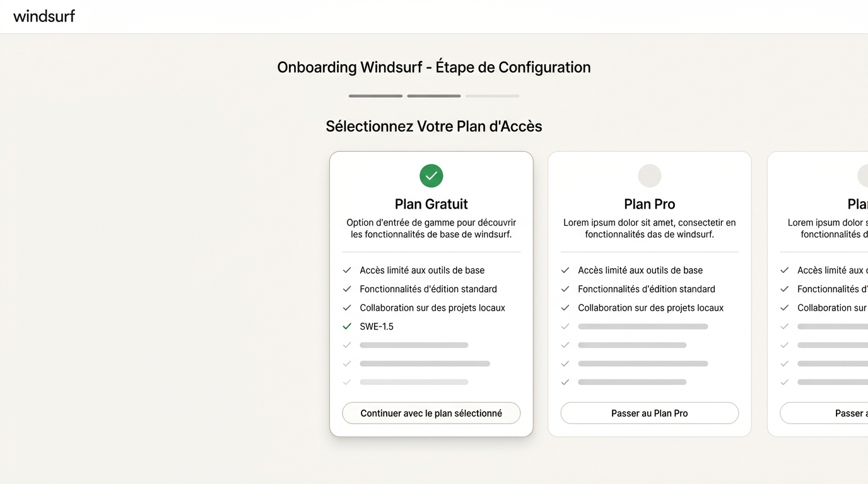The height and width of the screenshot is (484, 868).
Task: Go to the second progress step bar
Action: (x=434, y=96)
